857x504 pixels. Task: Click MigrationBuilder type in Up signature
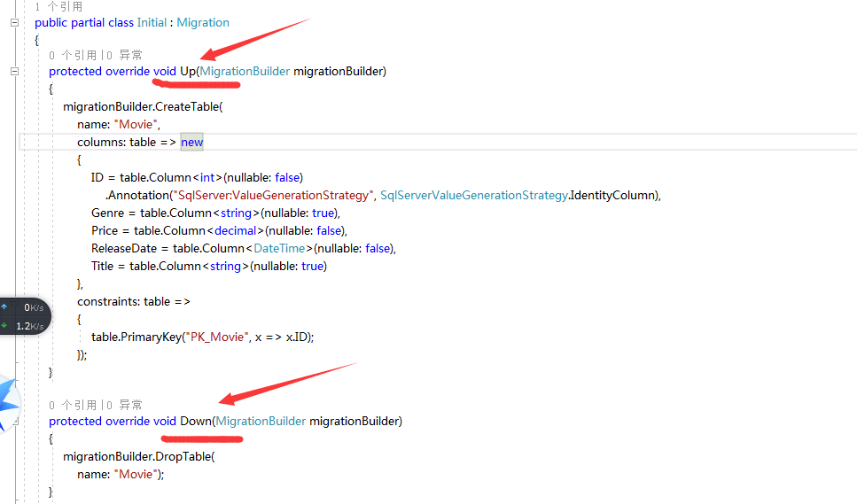tap(245, 71)
